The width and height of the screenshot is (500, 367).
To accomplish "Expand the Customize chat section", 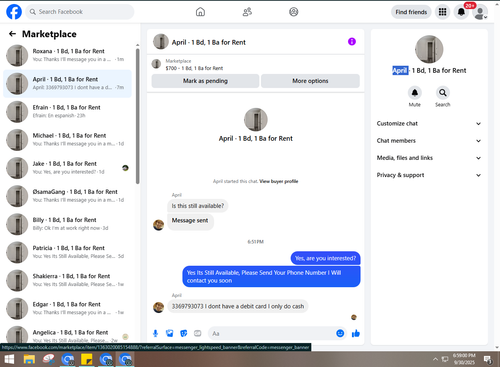I will tap(429, 124).
